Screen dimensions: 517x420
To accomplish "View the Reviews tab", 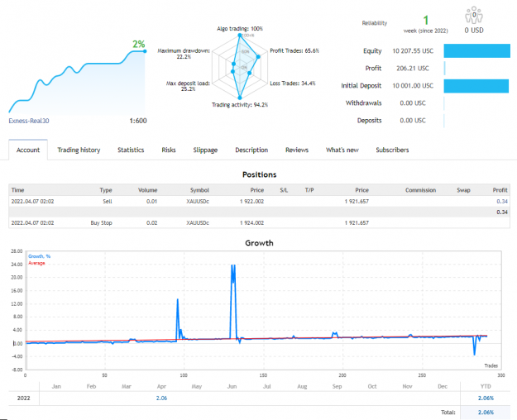I will click(297, 150).
